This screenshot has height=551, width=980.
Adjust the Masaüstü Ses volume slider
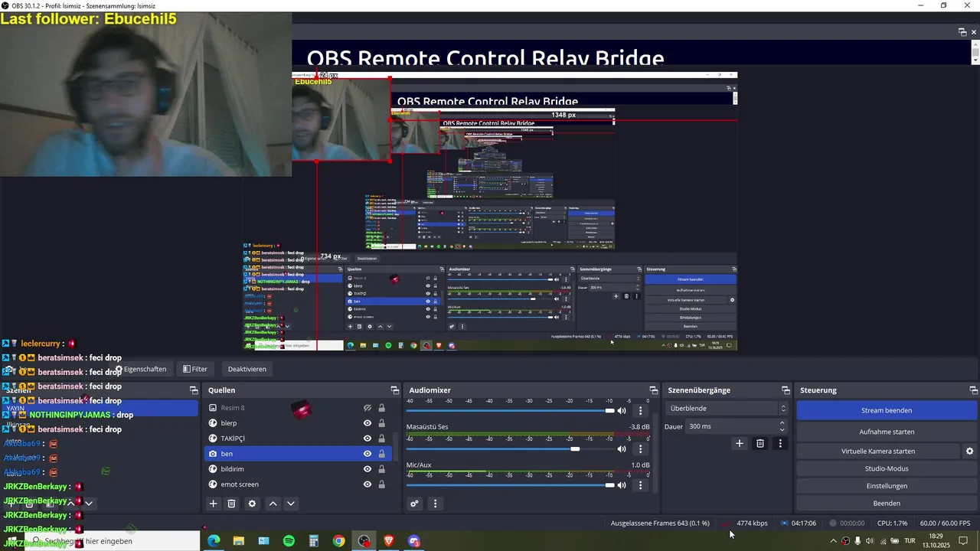click(575, 449)
